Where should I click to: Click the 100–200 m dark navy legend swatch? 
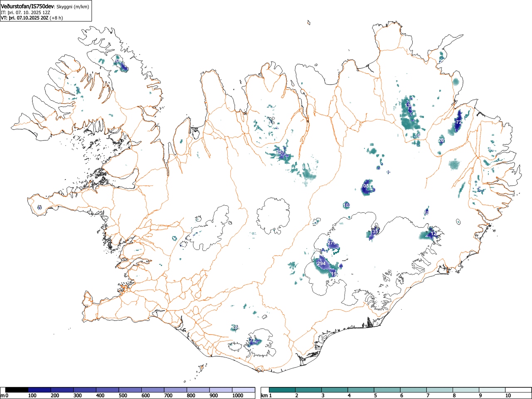pyautogui.click(x=39, y=390)
